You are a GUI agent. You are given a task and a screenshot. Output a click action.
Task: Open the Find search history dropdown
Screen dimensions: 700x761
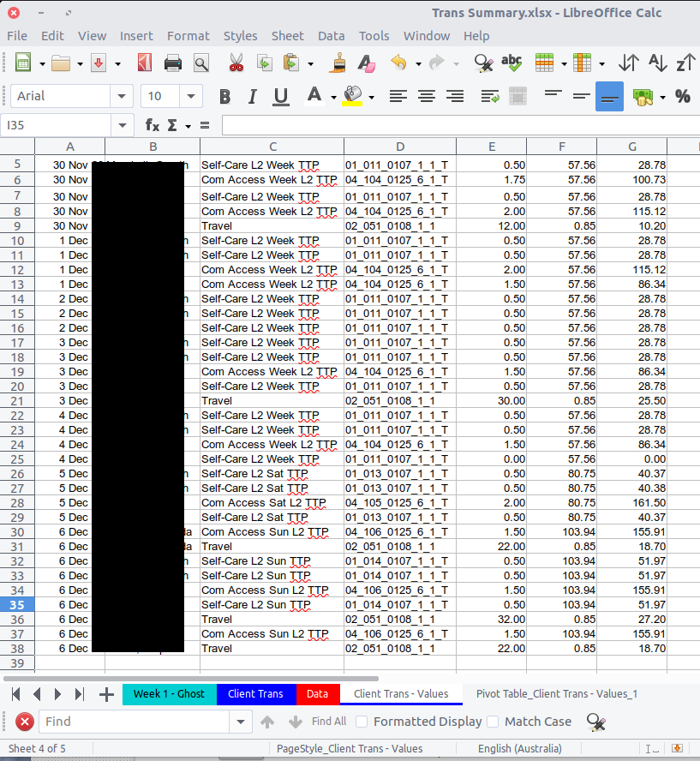(x=242, y=722)
